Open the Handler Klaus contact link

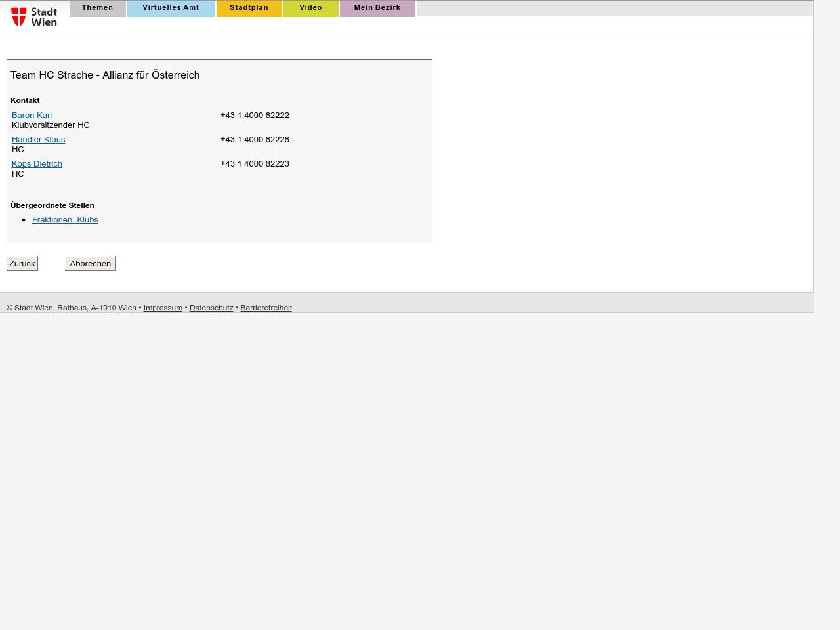pyautogui.click(x=38, y=139)
